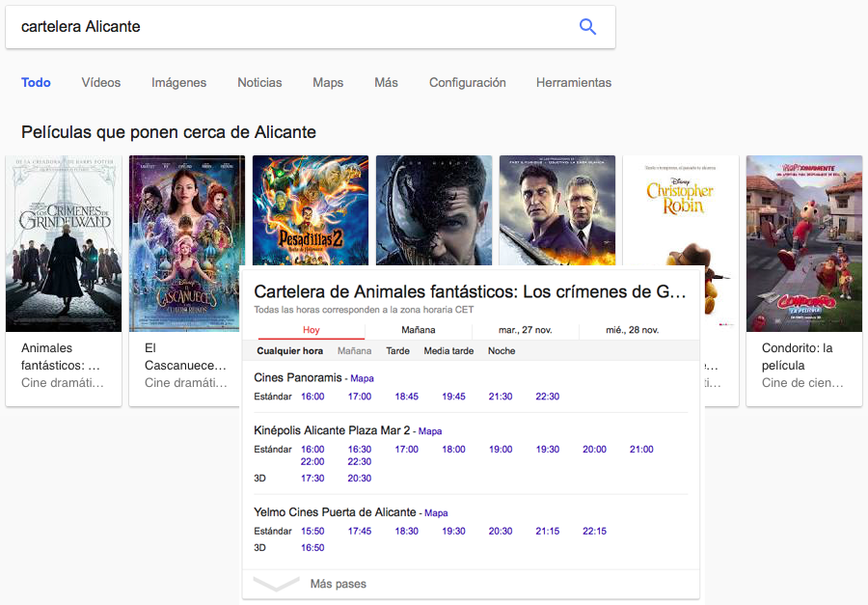This screenshot has height=605, width=868.
Task: Switch to the Vídeos results tab
Action: (x=101, y=83)
